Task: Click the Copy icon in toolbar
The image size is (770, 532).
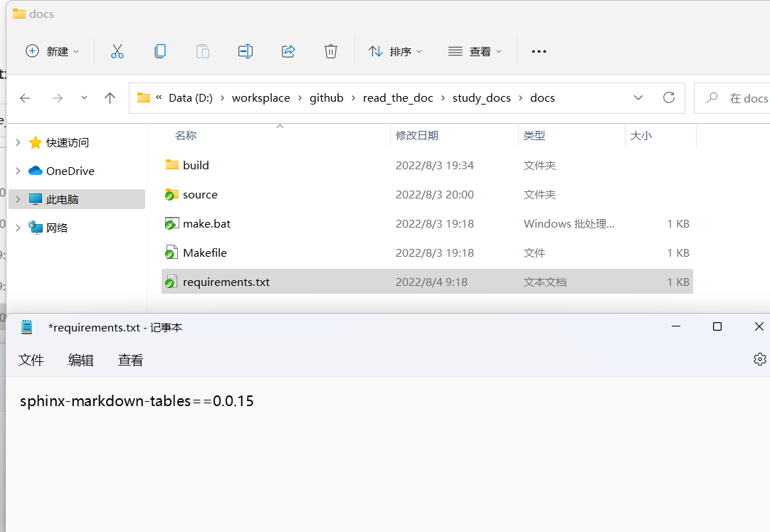Action: click(160, 51)
